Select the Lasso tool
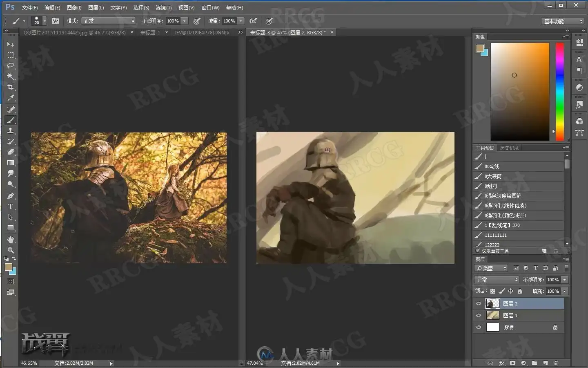The image size is (588, 368). tap(11, 65)
